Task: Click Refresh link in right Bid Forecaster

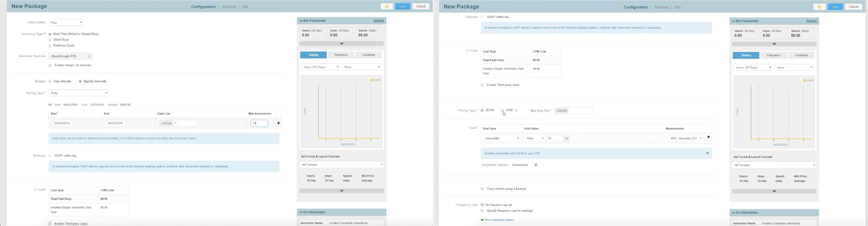Action: click(x=811, y=21)
